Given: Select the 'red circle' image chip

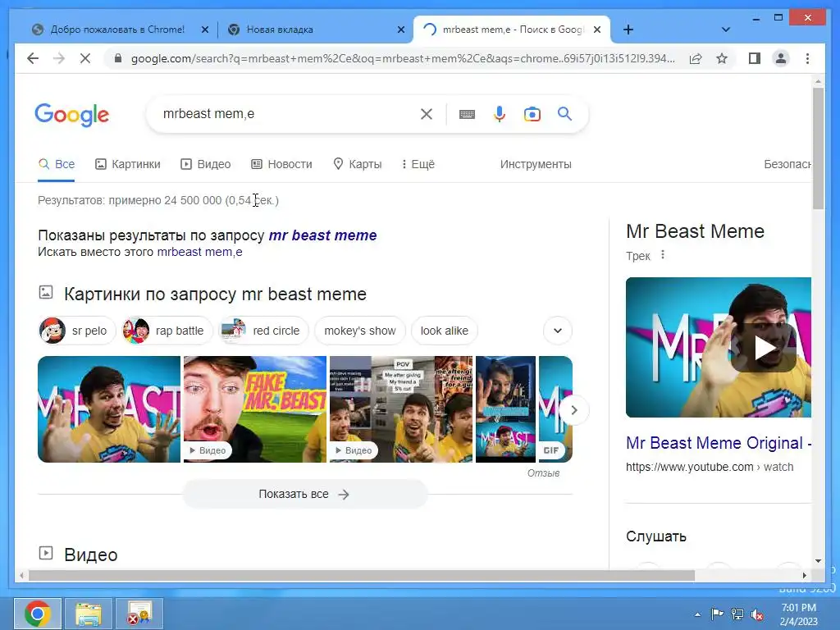Looking at the screenshot, I should (264, 331).
